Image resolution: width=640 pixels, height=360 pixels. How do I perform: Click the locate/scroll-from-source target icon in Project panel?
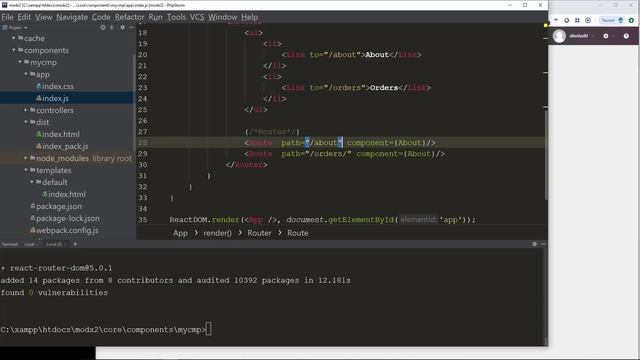point(103,27)
